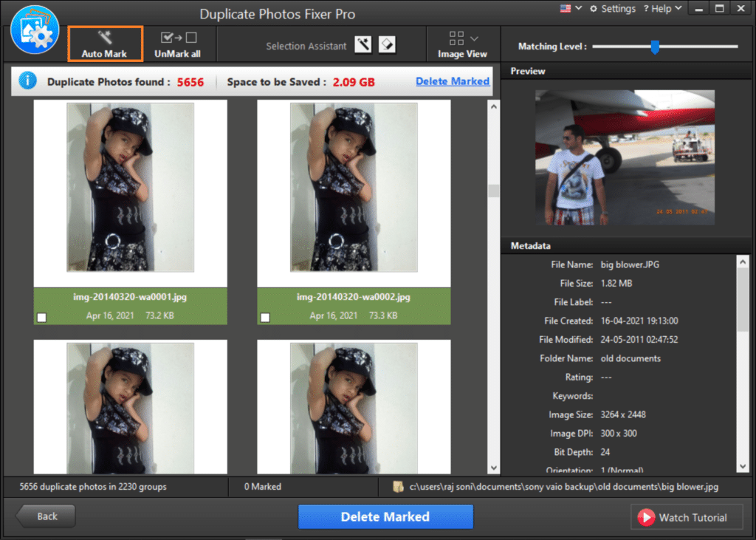
Task: Click Metadata panel scrollbar down arrow
Action: coord(743,466)
